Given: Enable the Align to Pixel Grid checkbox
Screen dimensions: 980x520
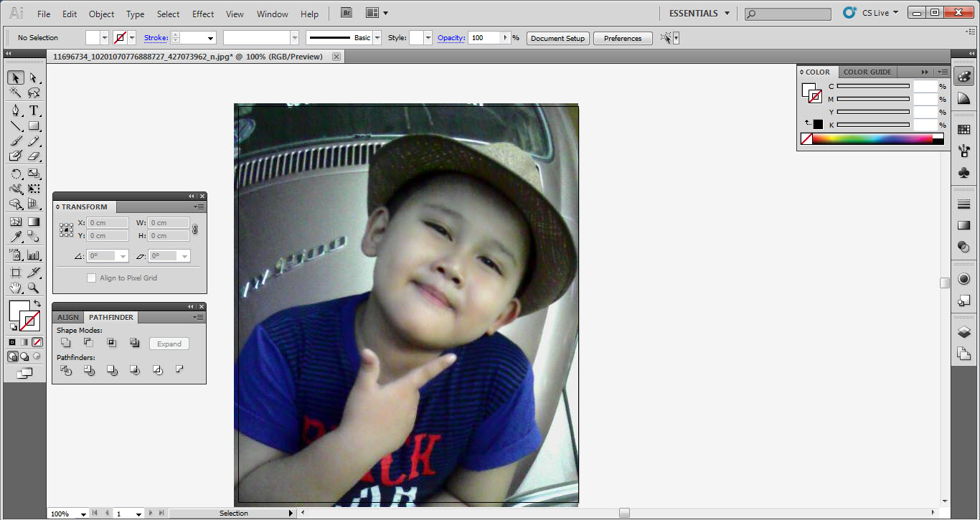Looking at the screenshot, I should tap(90, 278).
